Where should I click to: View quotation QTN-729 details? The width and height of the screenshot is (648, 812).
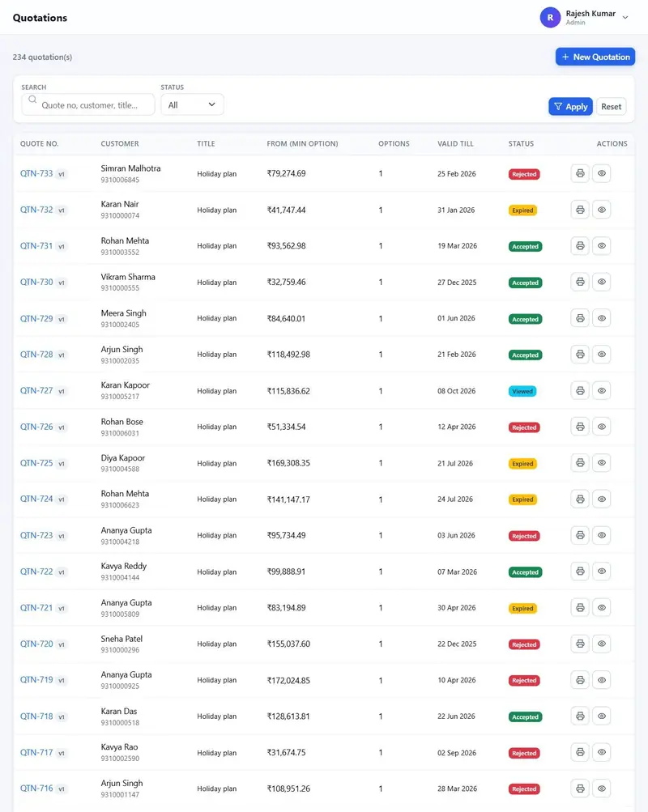tap(601, 318)
